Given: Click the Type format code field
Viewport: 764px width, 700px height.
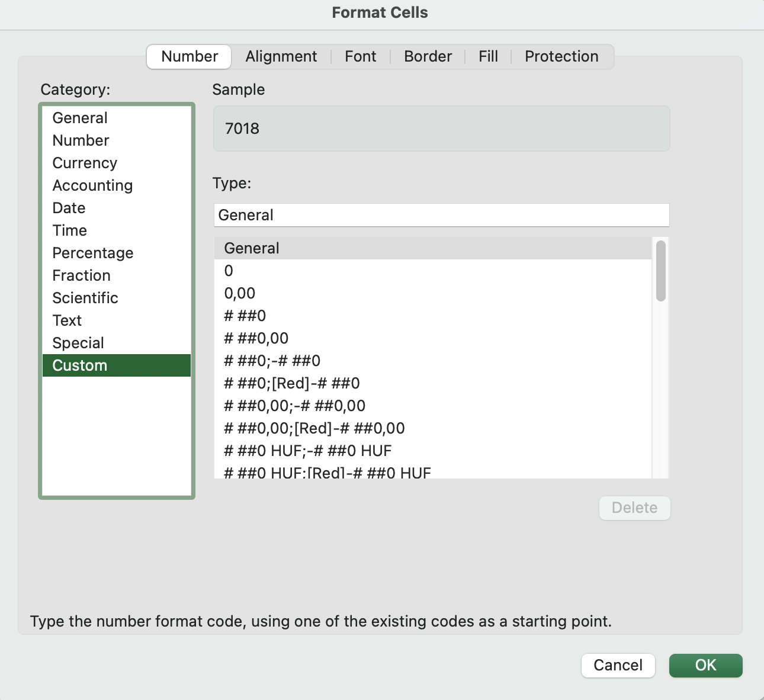Looking at the screenshot, I should 441,215.
